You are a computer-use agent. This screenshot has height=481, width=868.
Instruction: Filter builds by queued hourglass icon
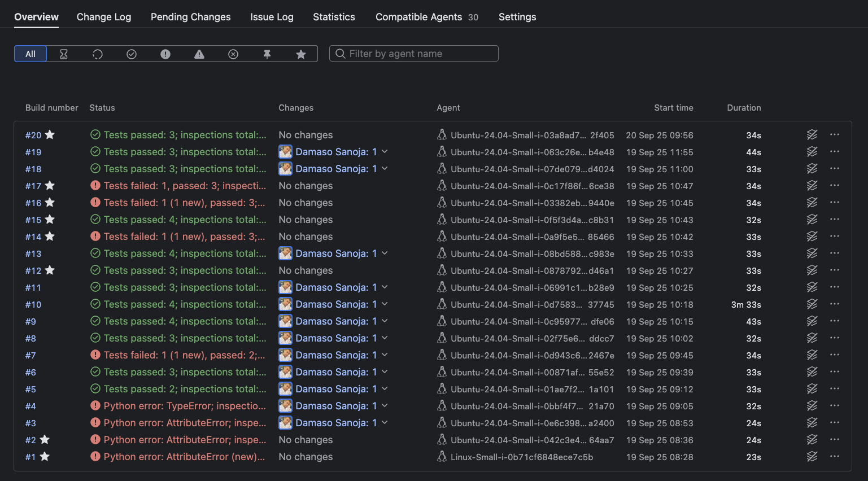(64, 54)
